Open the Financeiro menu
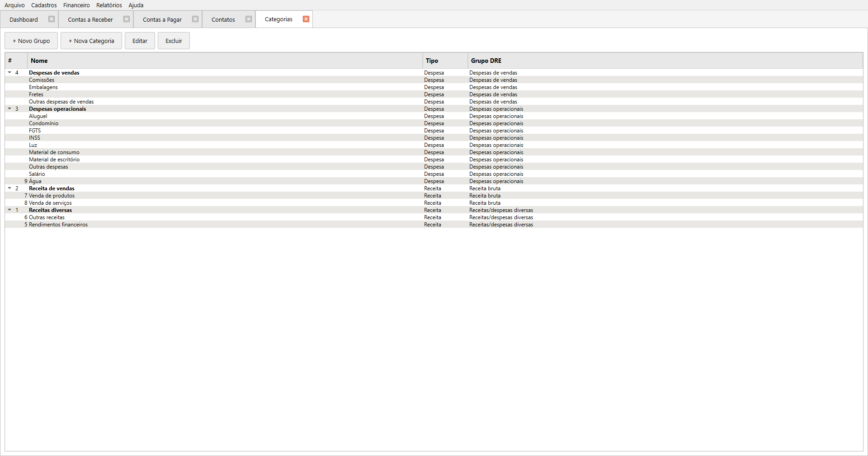The width and height of the screenshot is (868, 456). (76, 5)
